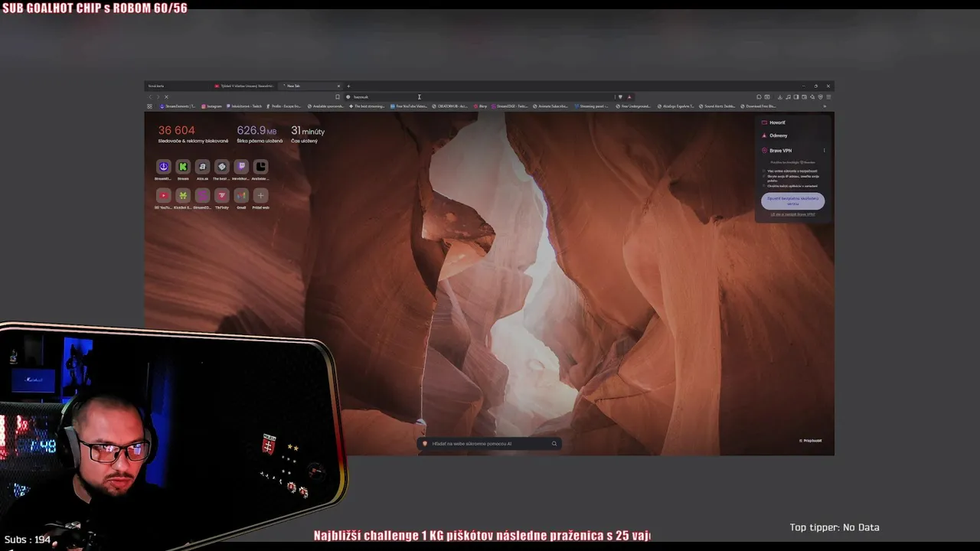The height and width of the screenshot is (551, 980).
Task: Expand the Hovoriť card
Action: (x=794, y=122)
